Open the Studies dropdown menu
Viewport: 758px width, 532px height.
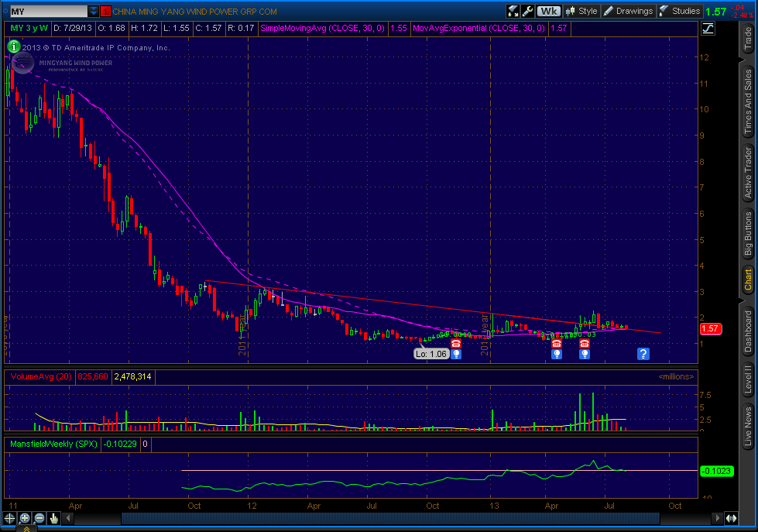680,11
